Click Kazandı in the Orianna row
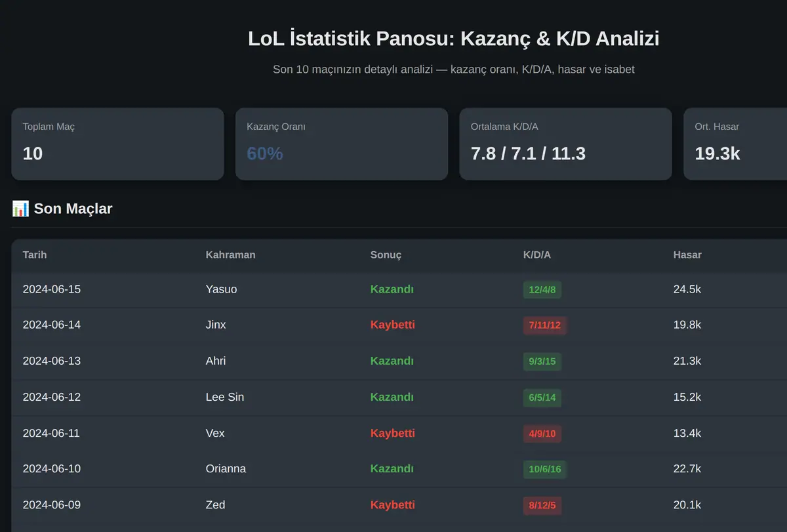Screen dimensions: 787x532 (392, 468)
